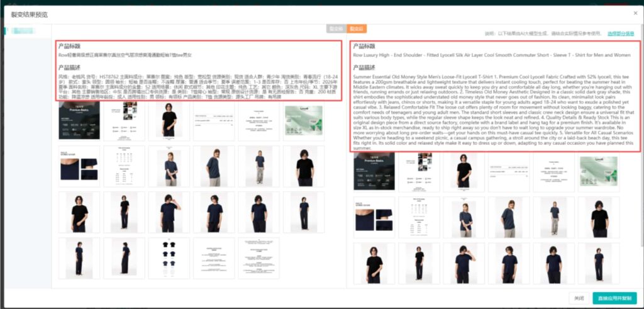
Task: Switch to the orange 裂变后 tab
Action: (357, 29)
